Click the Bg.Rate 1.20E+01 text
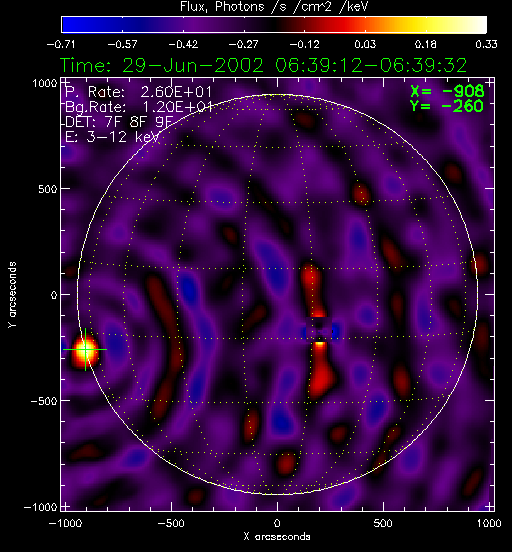 point(139,107)
